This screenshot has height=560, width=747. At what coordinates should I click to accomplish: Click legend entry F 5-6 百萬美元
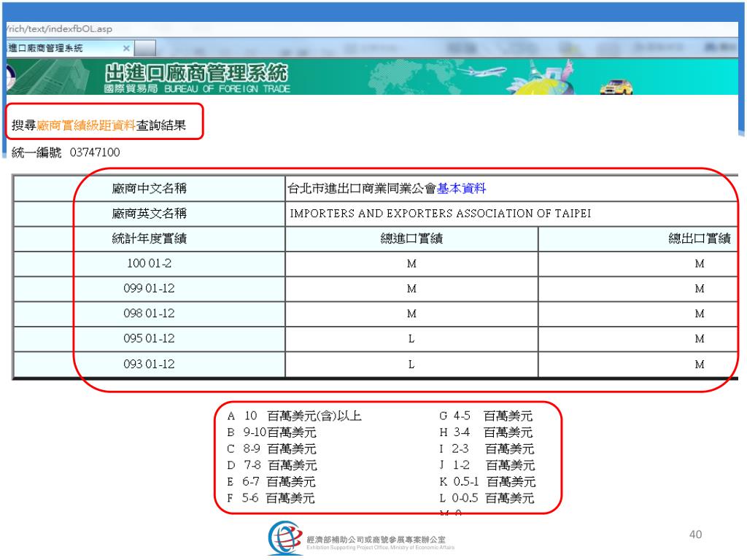tap(271, 498)
